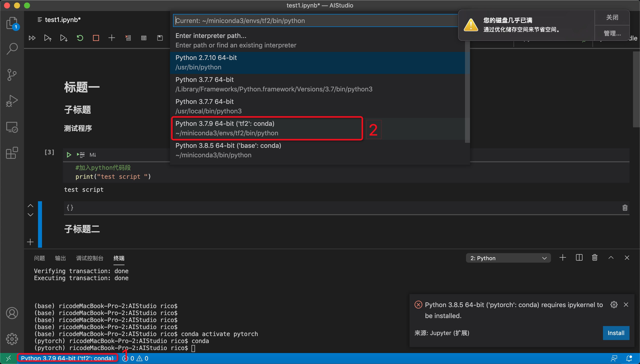
Task: Click the 'test script' cell output
Action: [x=83, y=189]
